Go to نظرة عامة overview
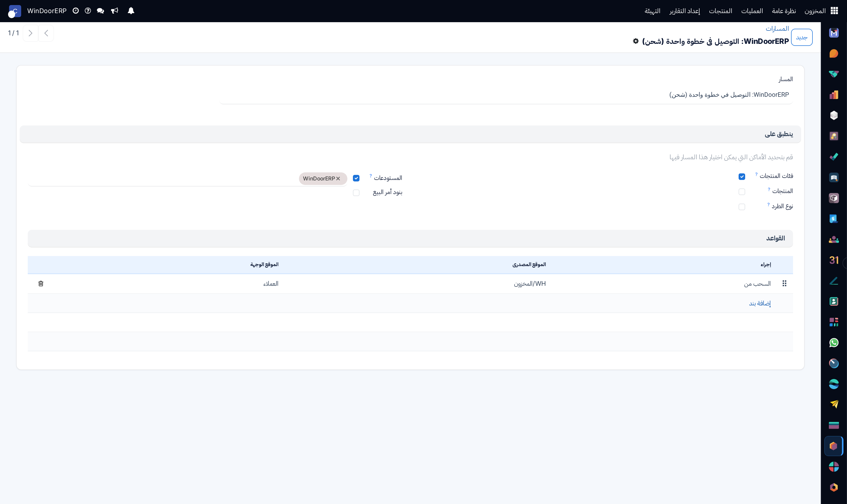This screenshot has width=847, height=504. coord(784,11)
